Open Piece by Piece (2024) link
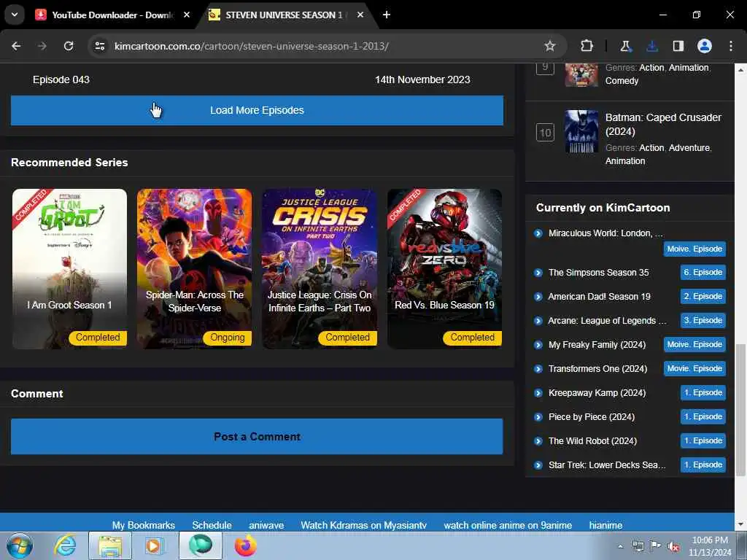Screen dimensions: 747x560 tap(591, 417)
